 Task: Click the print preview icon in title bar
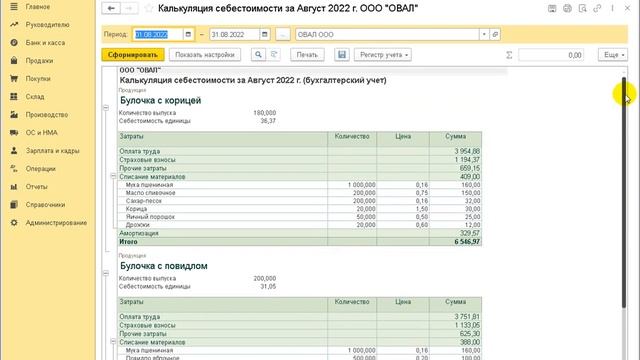582,8
